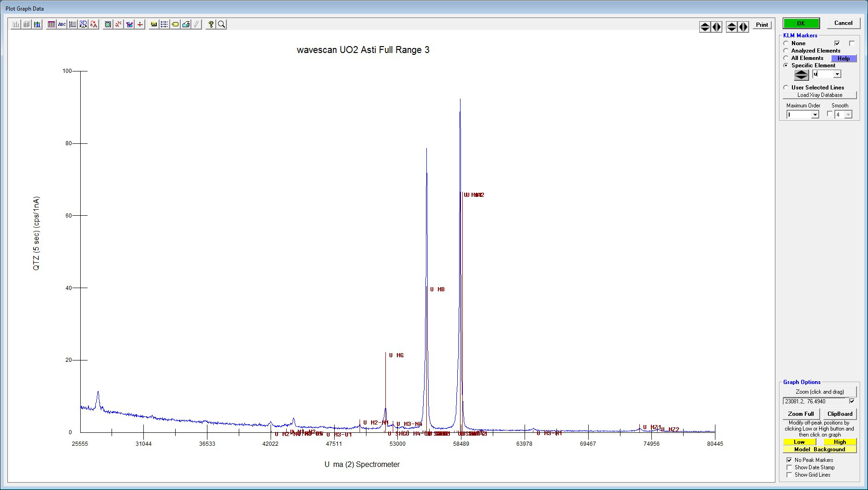Viewport: 868px width, 490px height.
Task: Click the data table grid icon
Action: click(x=51, y=24)
